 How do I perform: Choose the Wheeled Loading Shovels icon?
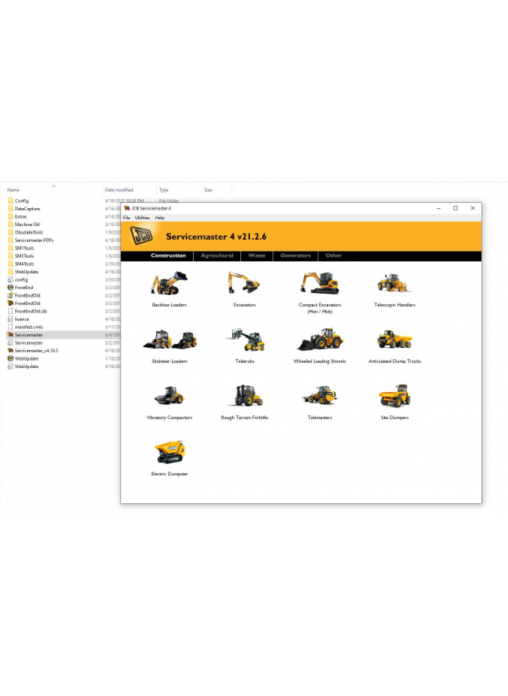pos(320,340)
